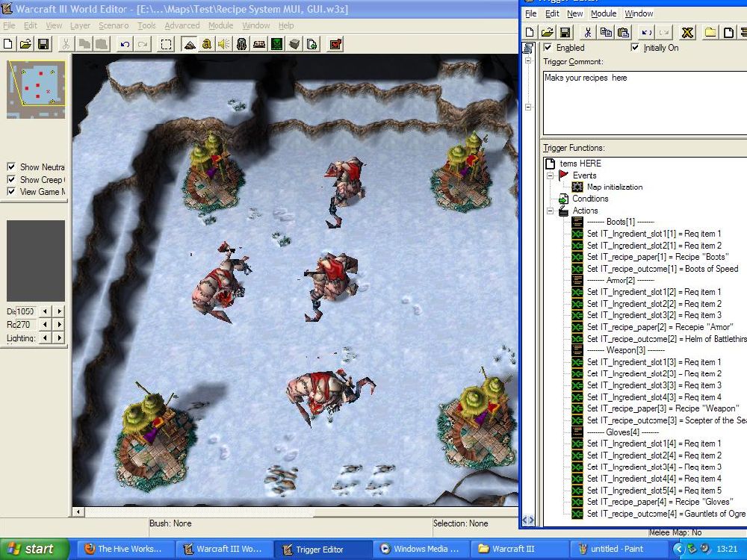Open the Import Manager icon
The width and height of the screenshot is (747, 560).
pyautogui.click(x=312, y=44)
